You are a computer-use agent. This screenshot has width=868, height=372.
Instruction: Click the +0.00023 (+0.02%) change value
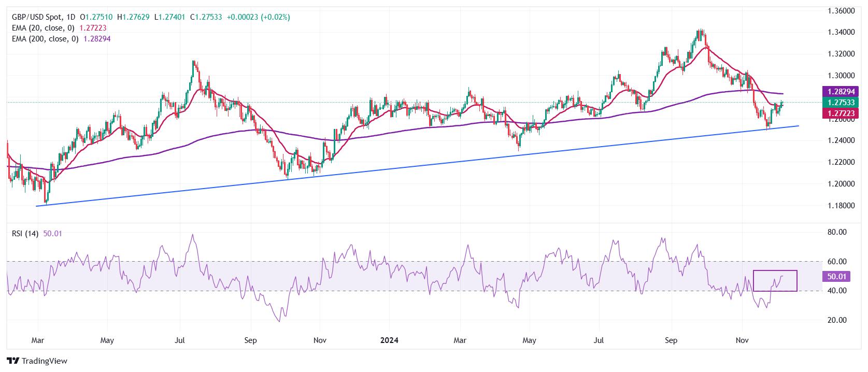point(258,17)
